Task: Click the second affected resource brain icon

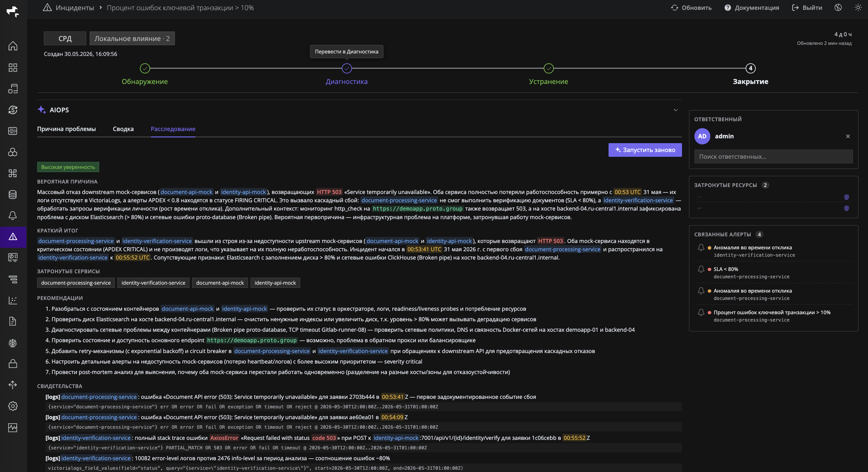Action: (846, 208)
